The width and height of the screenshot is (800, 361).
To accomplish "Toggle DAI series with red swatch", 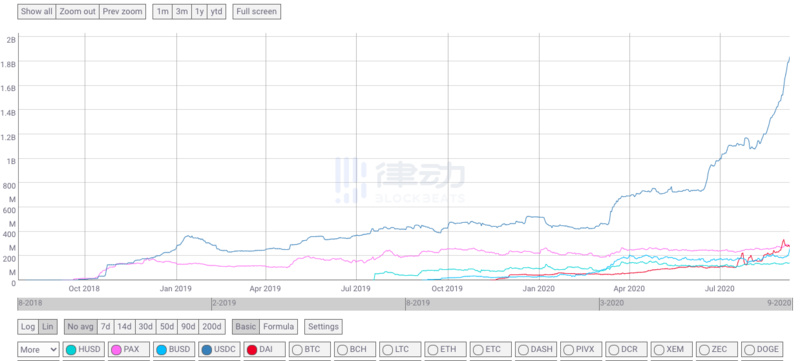I will click(x=264, y=350).
